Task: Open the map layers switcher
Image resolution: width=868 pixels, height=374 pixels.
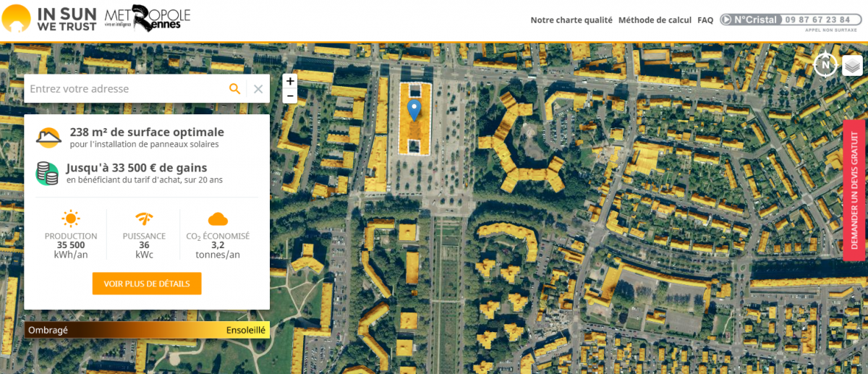Action: (x=852, y=65)
